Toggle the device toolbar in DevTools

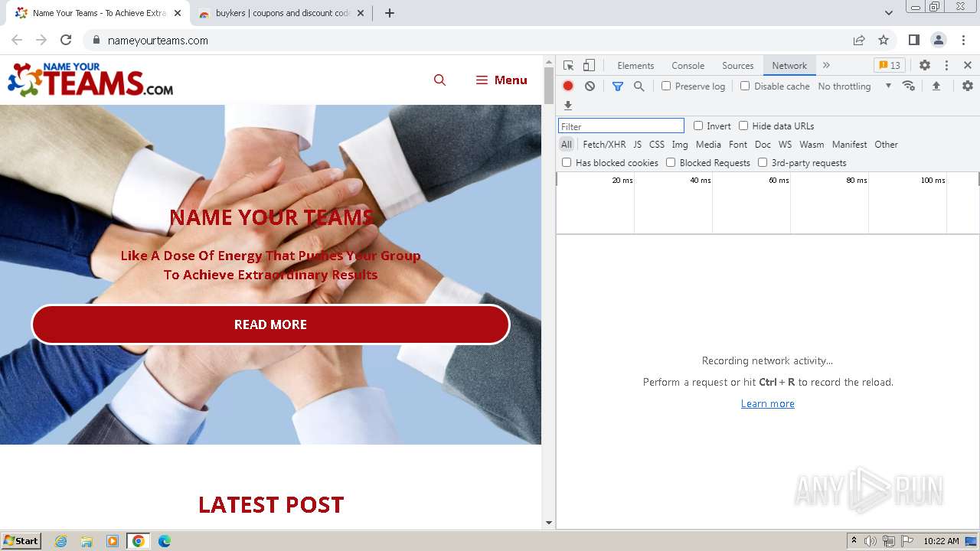589,65
